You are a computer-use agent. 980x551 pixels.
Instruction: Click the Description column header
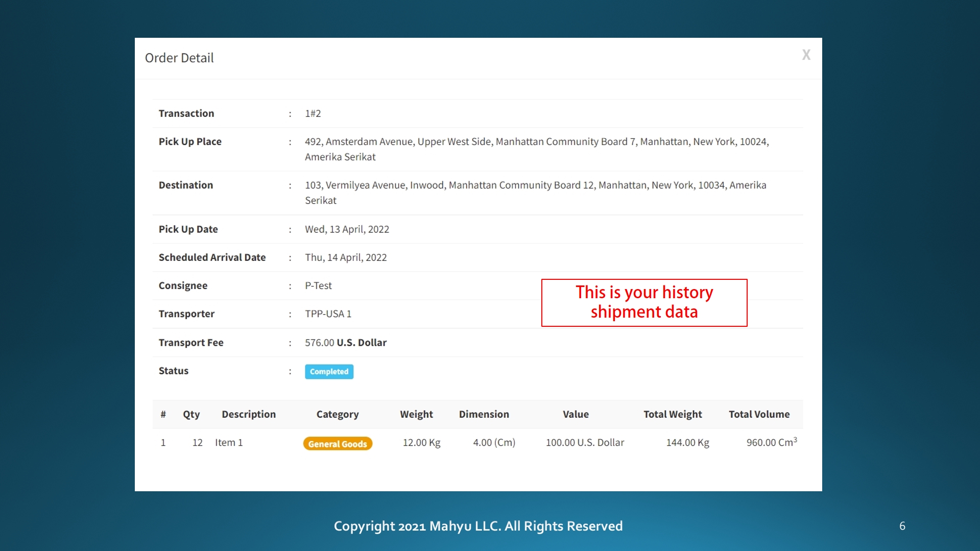tap(249, 414)
